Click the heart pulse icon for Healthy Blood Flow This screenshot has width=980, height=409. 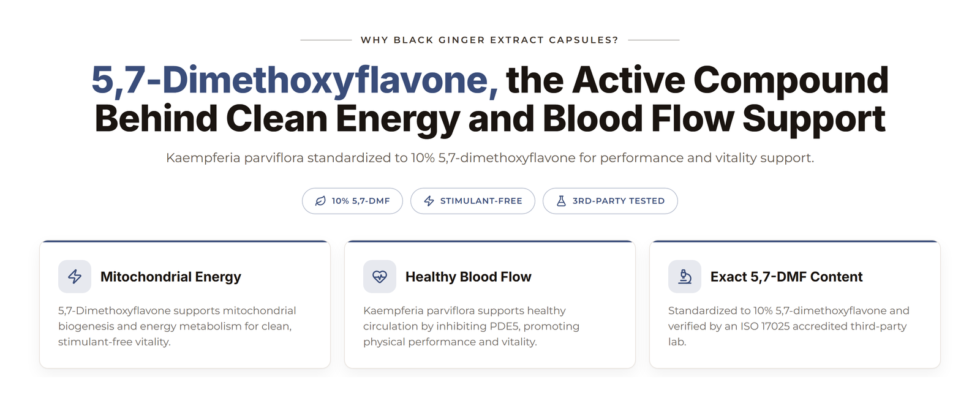point(380,277)
